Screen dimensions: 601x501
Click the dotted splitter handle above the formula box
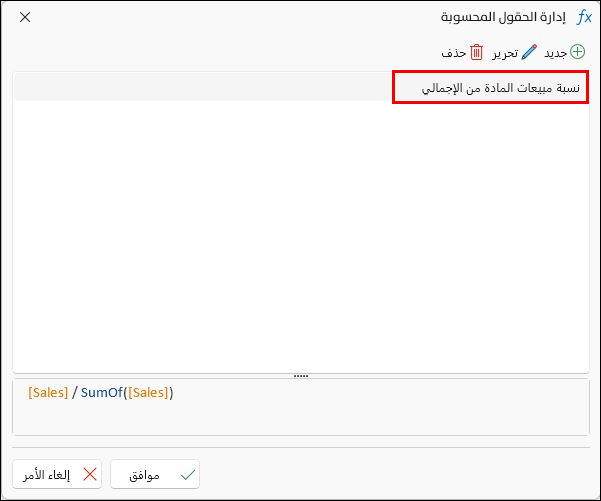[301, 376]
